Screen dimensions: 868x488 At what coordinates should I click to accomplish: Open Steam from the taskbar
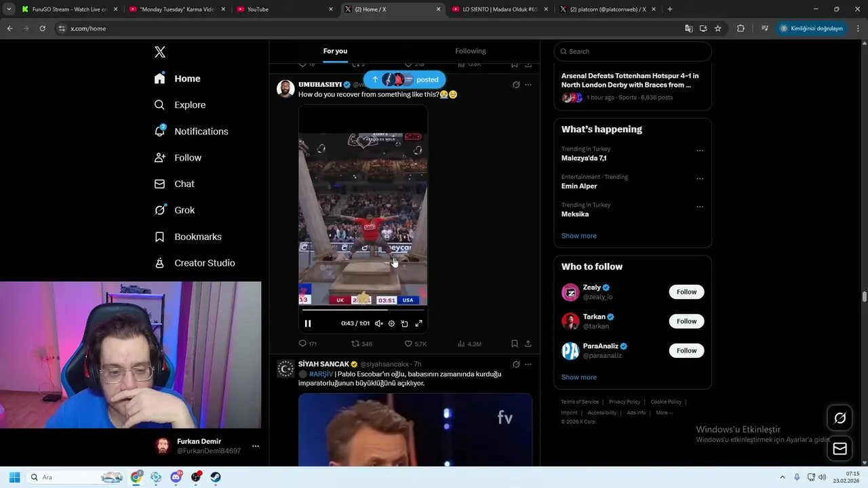[216, 477]
